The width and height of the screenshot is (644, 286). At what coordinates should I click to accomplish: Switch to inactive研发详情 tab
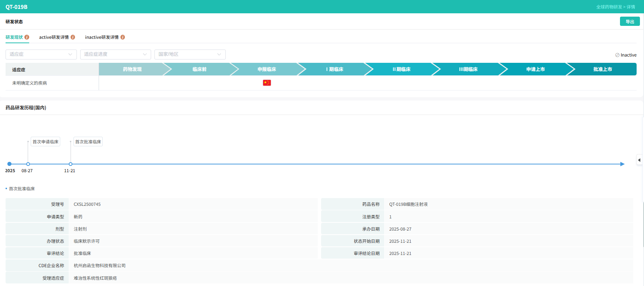coord(102,37)
